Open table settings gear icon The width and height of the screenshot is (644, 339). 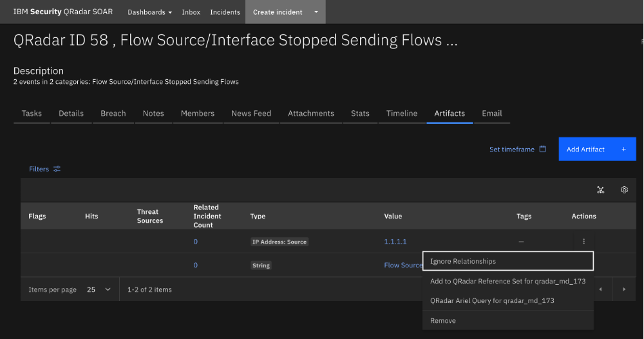tap(624, 190)
